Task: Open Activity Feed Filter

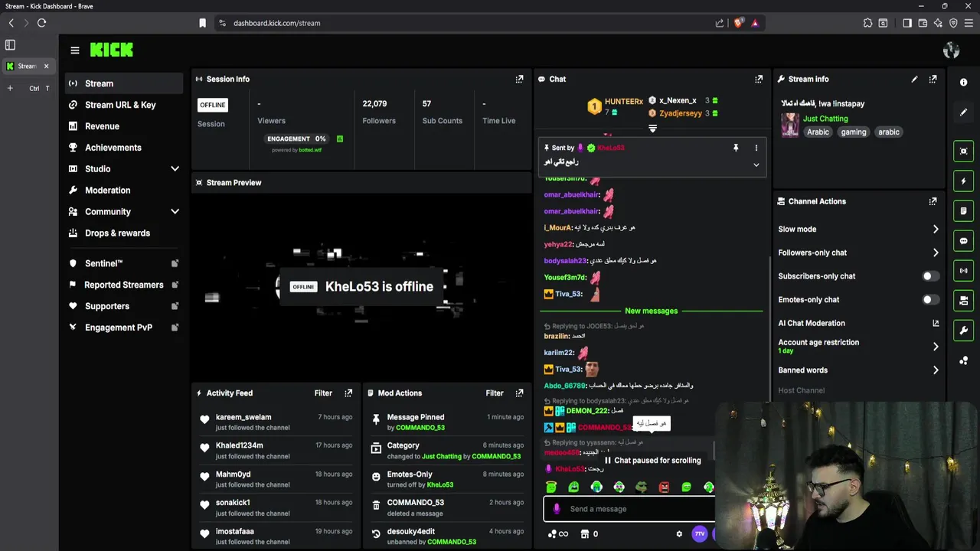Action: (x=323, y=393)
